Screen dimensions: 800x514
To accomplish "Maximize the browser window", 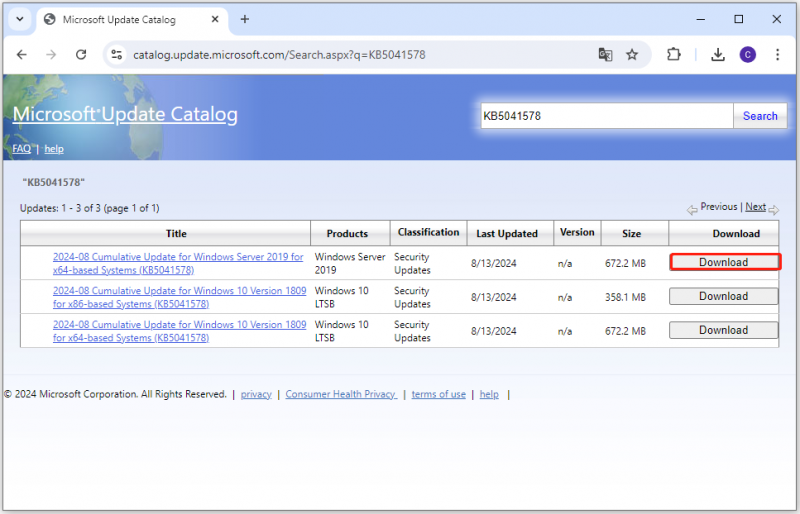I will (738, 19).
